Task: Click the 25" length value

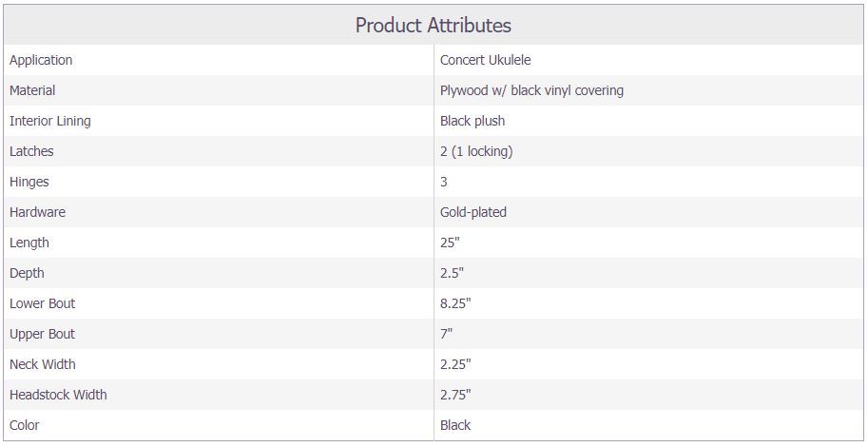Action: [x=450, y=243]
